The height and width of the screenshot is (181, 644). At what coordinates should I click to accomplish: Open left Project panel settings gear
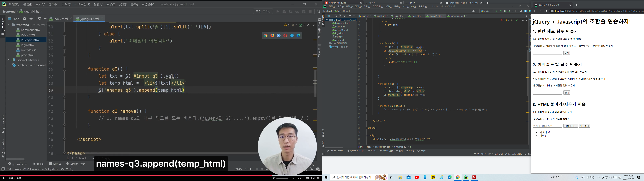coord(39,18)
